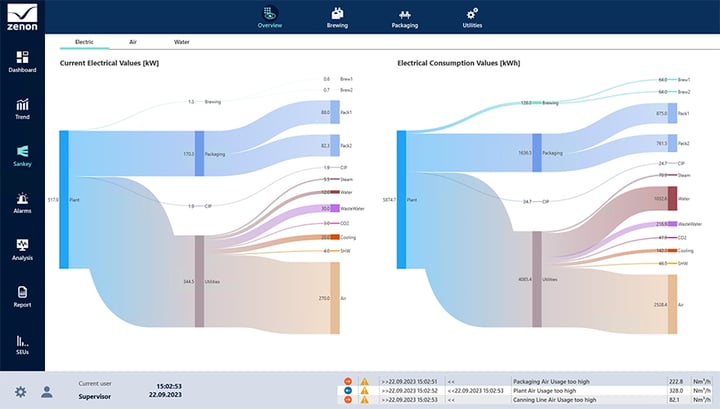Viewport: 720px width, 409px height.
Task: Click Utilities node in kW Sankey chart
Action: (x=199, y=281)
